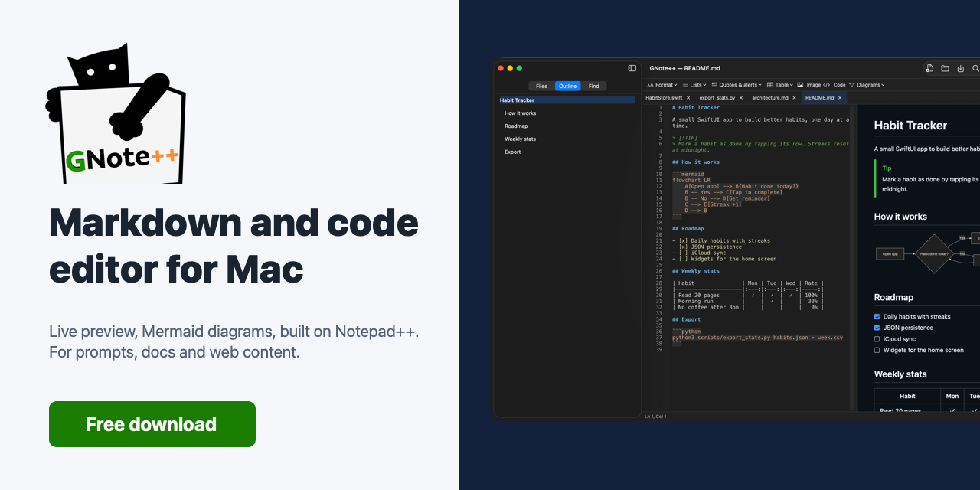
Task: Expand the Table dropdown
Action: (780, 85)
